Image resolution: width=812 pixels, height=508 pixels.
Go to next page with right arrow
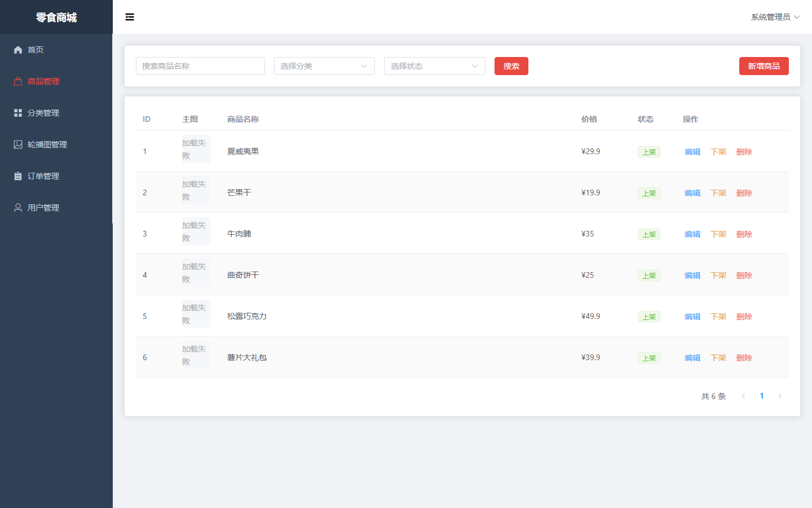[780, 396]
